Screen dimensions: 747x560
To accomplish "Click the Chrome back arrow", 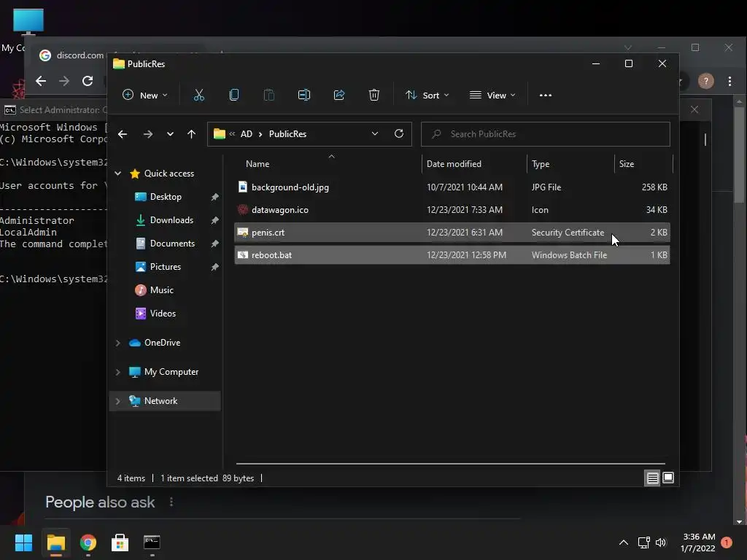I will pyautogui.click(x=41, y=81).
